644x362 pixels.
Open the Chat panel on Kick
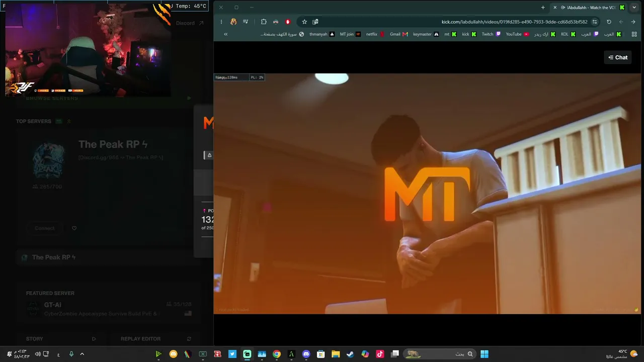[617, 57]
